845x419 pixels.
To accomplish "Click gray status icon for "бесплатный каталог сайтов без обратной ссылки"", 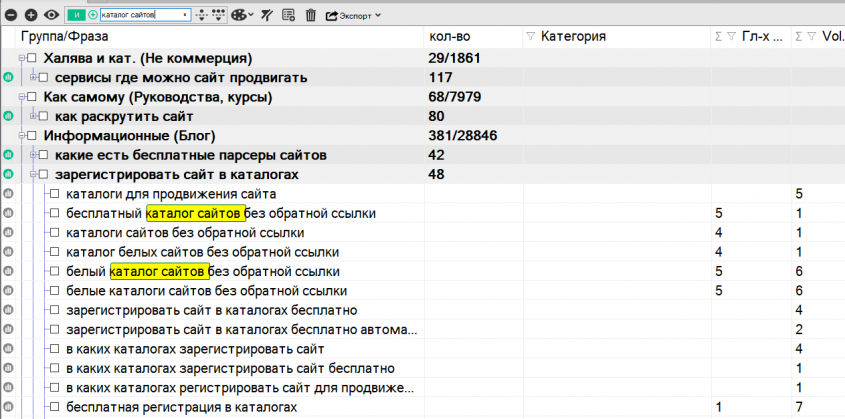I will pos(8,213).
